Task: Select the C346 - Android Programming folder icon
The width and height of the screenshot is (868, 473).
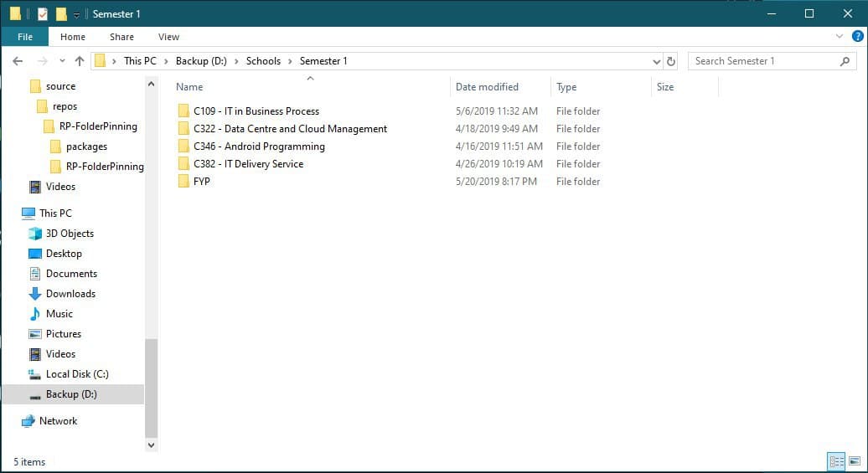Action: tap(183, 147)
